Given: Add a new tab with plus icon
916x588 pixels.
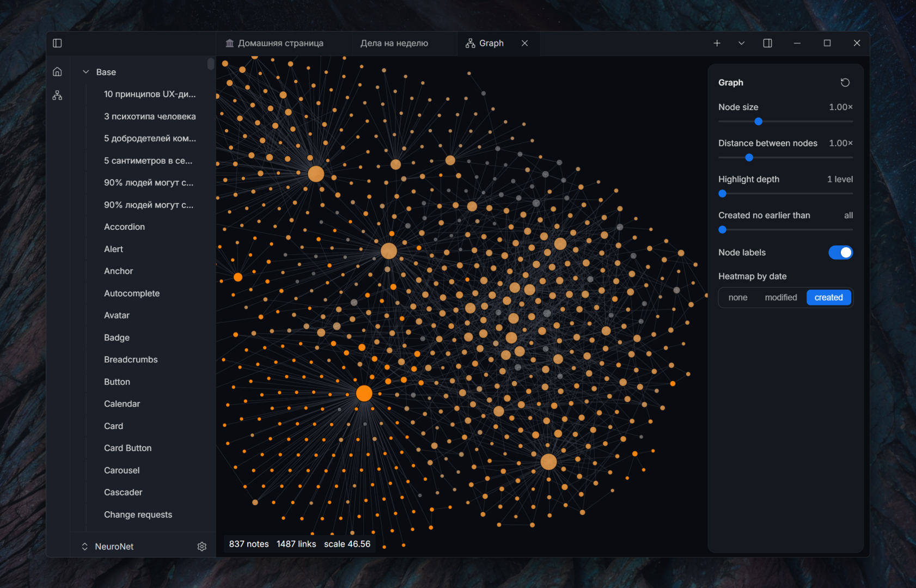Looking at the screenshot, I should tap(717, 43).
